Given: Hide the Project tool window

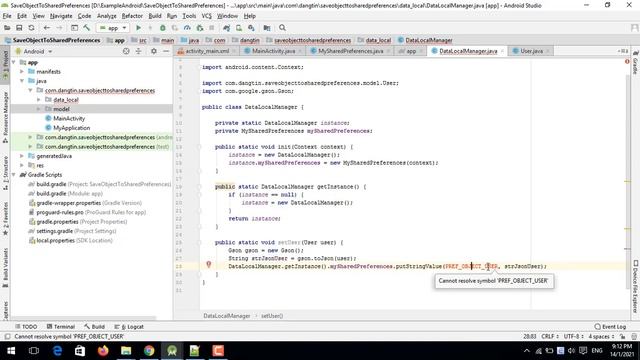Looking at the screenshot, I should pyautogui.click(x=166, y=51).
